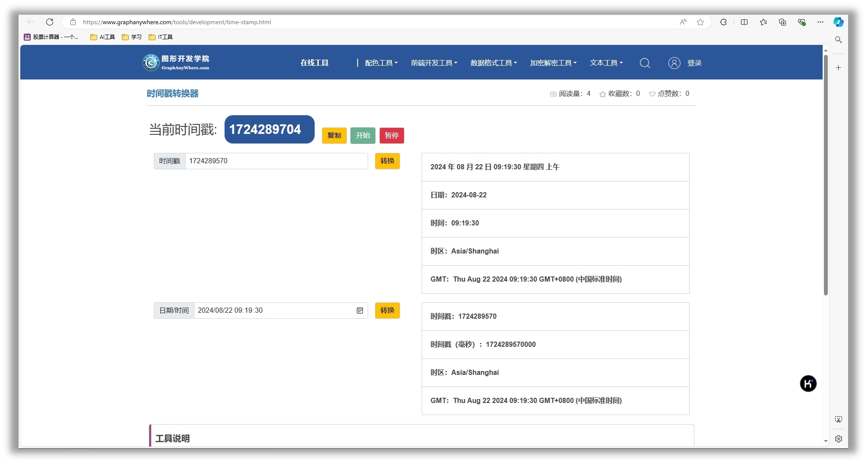Expand the 加密解密工具 dropdown menu
The width and height of the screenshot is (868, 463).
click(x=553, y=63)
